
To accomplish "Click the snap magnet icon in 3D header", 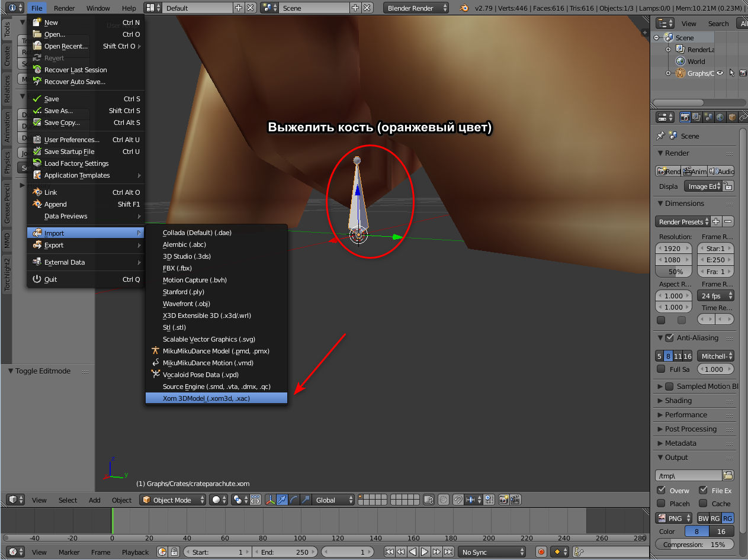I will [458, 500].
